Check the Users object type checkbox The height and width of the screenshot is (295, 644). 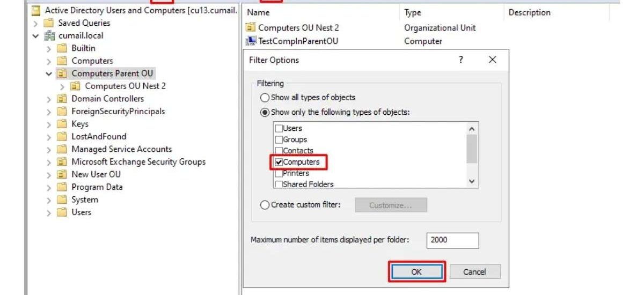pyautogui.click(x=279, y=128)
